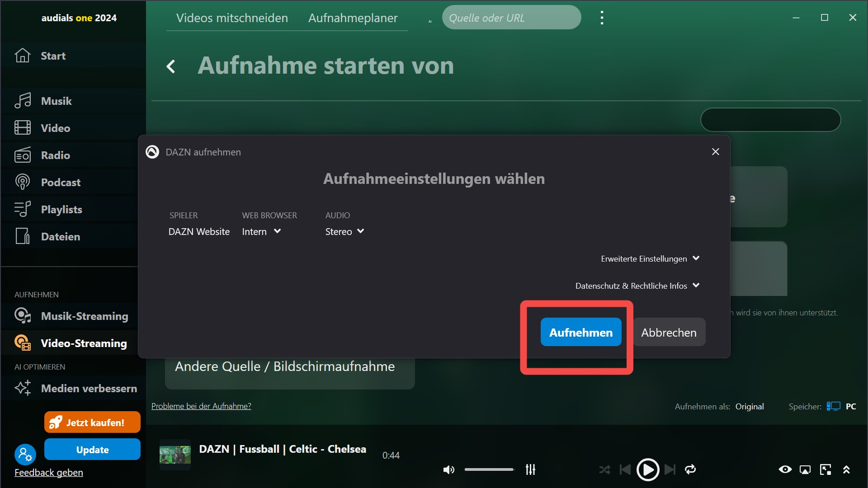Viewport: 868px width, 488px height.
Task: Open the DAZN Celtic - Chelsea thumbnail
Action: pyautogui.click(x=175, y=455)
